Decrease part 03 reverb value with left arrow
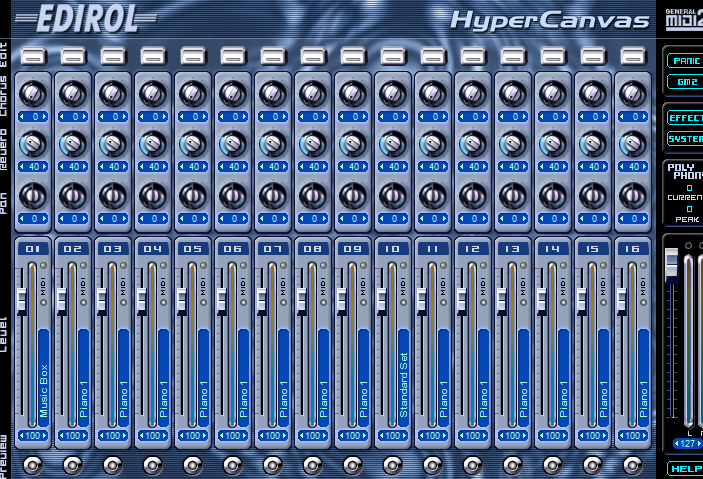This screenshot has width=703, height=479. click(102, 166)
